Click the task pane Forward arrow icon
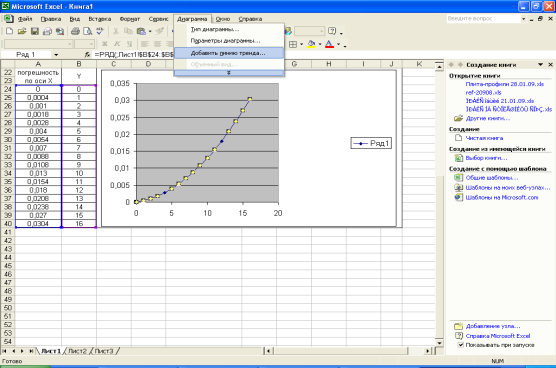Viewport: 556px width, 368px height. point(460,65)
